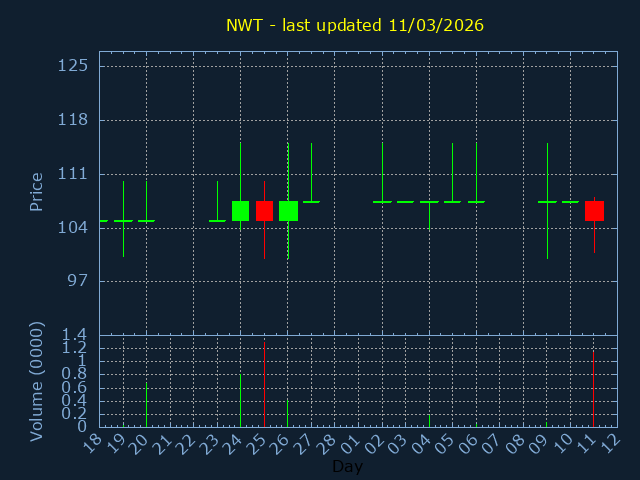Click the 125 price axis label
Screen dimensions: 640x480
point(73,66)
